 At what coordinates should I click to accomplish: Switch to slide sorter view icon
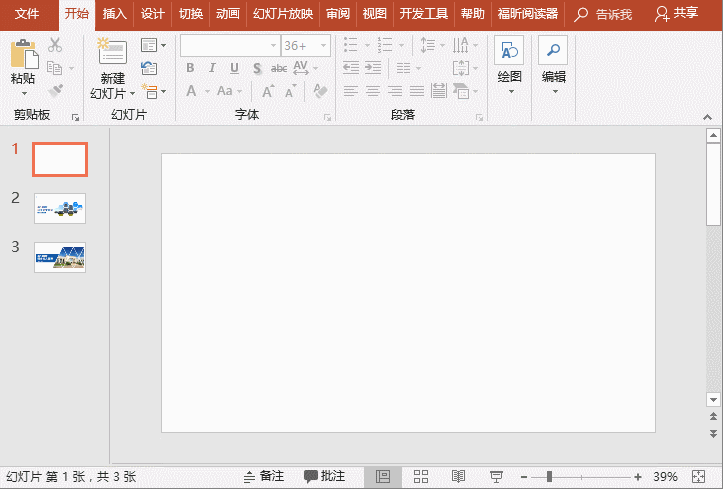[x=421, y=476]
